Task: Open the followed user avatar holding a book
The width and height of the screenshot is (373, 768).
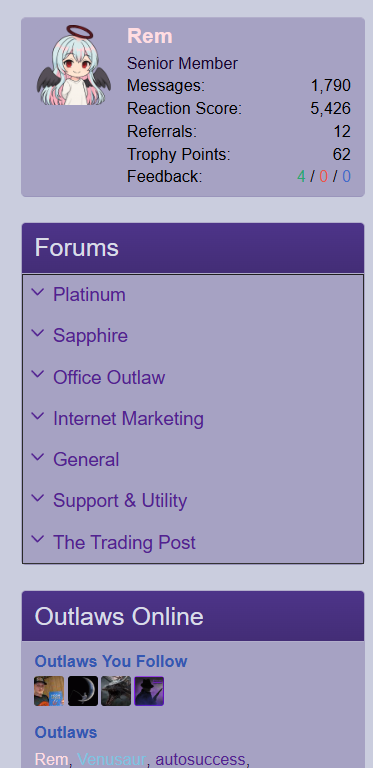Action: (49, 691)
